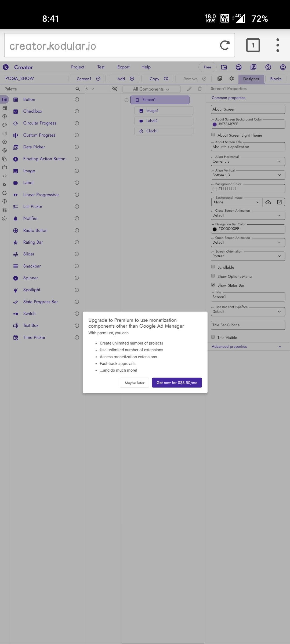Show info for the Button component
This screenshot has width=290, height=644.
coord(77,100)
